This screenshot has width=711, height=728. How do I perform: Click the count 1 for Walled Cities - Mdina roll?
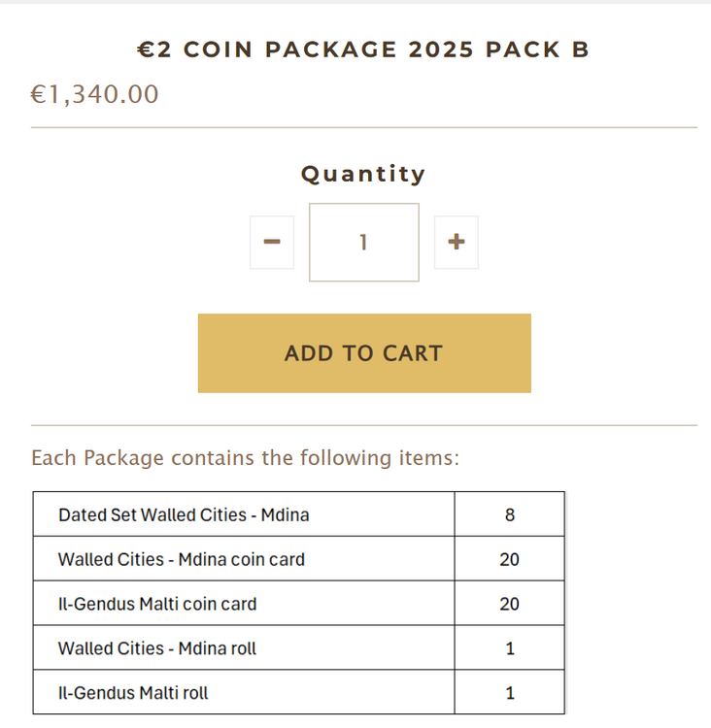tap(510, 648)
